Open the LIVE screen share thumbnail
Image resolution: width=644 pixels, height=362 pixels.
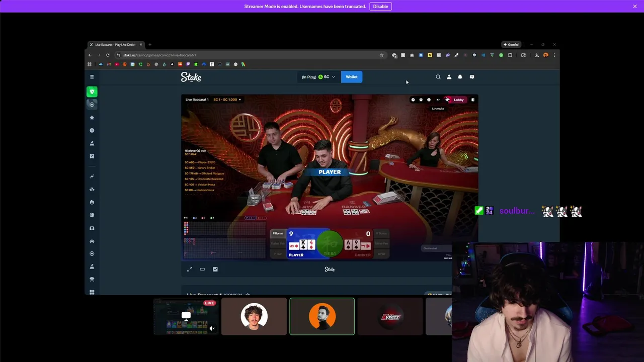pyautogui.click(x=186, y=316)
